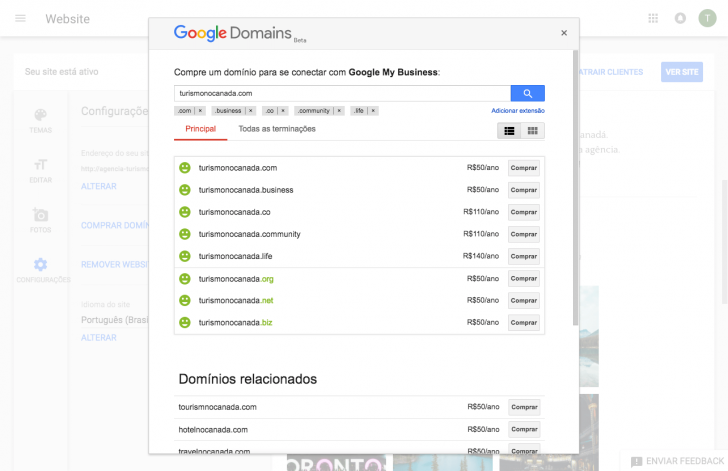Remove the .life extension chip
This screenshot has height=471, width=728.
[x=373, y=111]
